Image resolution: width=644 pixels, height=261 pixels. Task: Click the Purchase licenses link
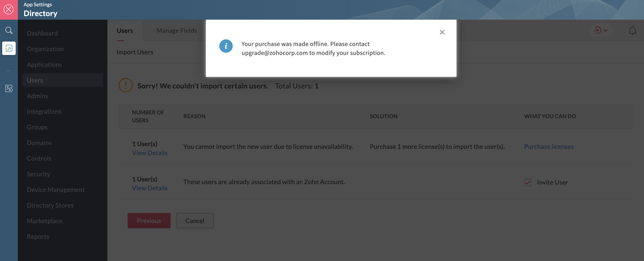click(548, 147)
